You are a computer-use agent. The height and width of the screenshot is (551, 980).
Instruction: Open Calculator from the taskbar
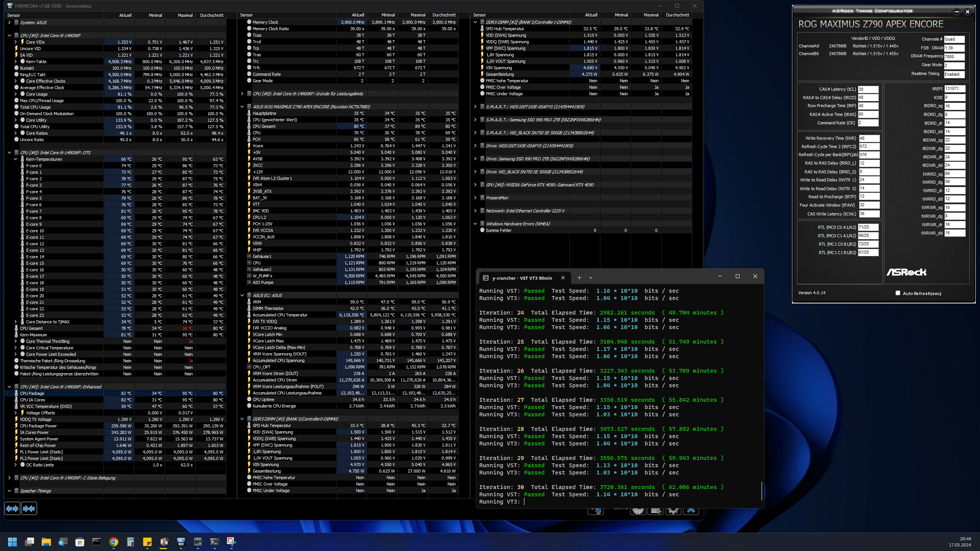pyautogui.click(x=131, y=542)
